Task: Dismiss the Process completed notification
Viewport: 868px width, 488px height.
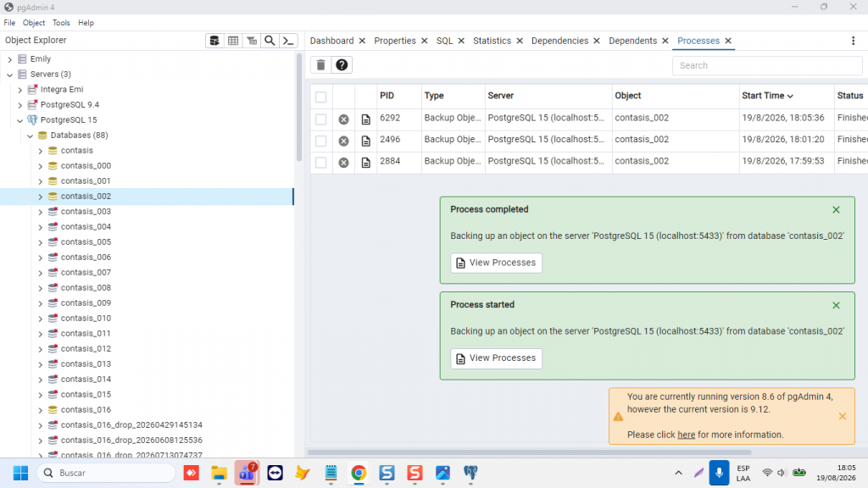Action: point(836,210)
